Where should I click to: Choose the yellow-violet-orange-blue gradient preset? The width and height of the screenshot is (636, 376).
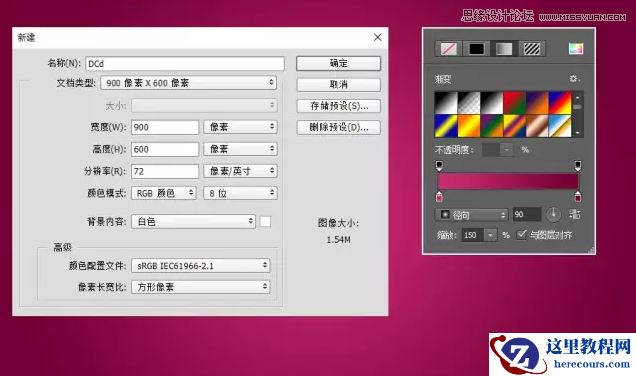pyautogui.click(x=514, y=126)
